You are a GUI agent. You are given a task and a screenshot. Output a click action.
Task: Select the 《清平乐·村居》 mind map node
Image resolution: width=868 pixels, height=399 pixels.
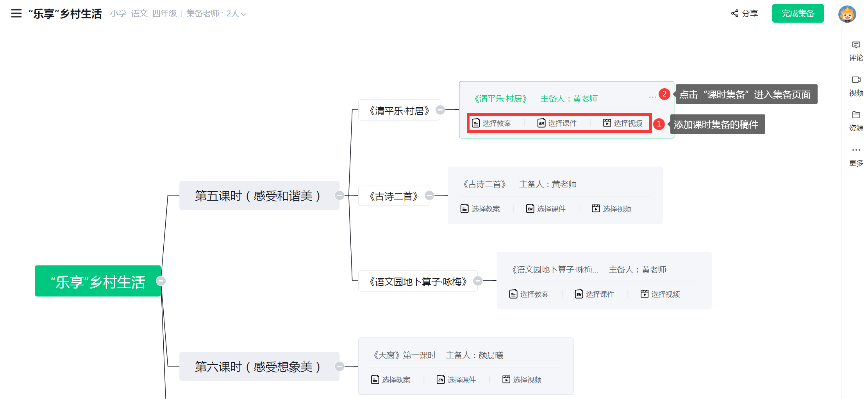coord(399,110)
